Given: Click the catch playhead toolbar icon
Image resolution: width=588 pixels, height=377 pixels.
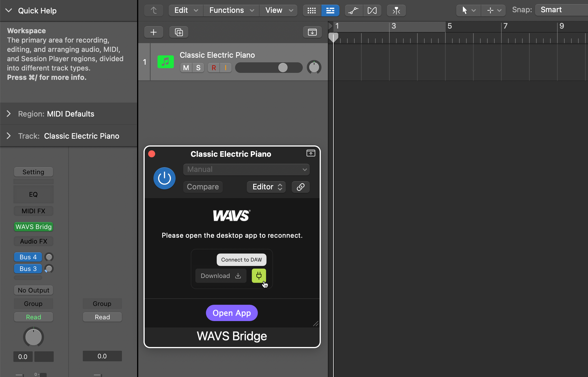Looking at the screenshot, I should (x=396, y=10).
